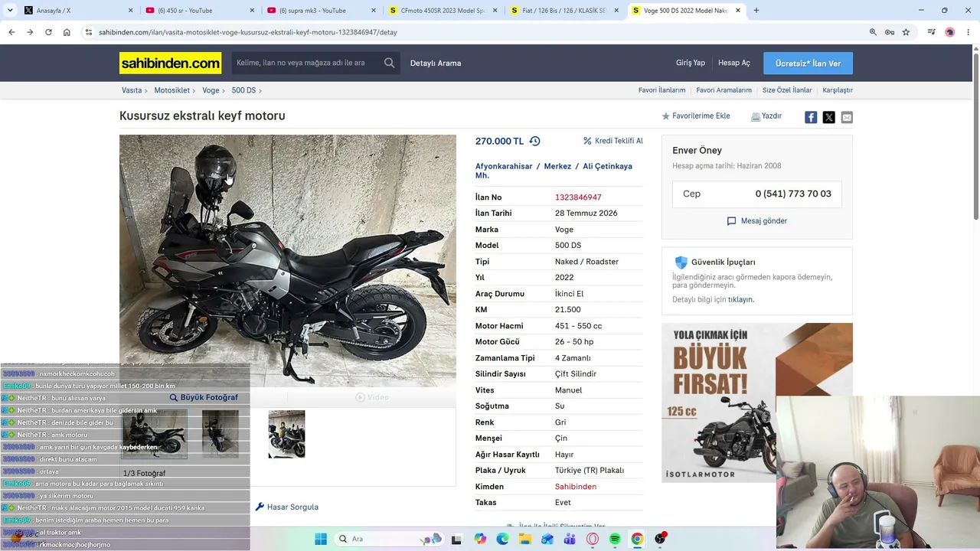Image resolution: width=980 pixels, height=551 pixels.
Task: Open Size Özel İlanlar link
Action: [787, 90]
